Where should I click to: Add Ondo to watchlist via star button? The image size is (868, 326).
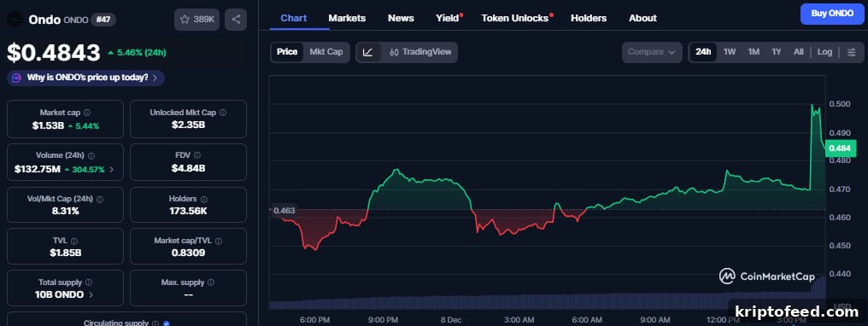[x=196, y=20]
